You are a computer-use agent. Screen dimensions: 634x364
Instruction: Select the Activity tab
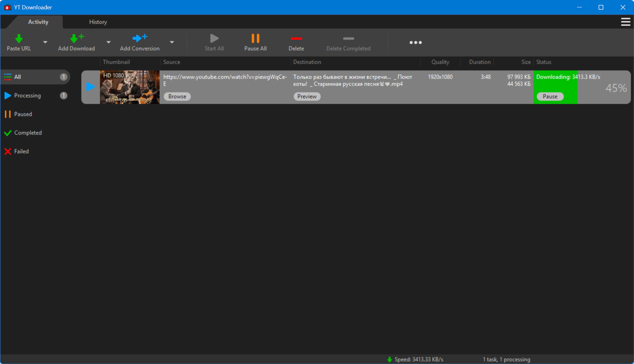38,22
